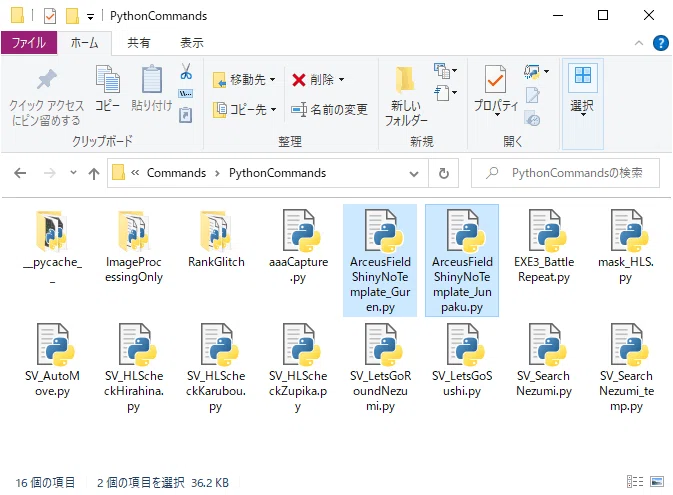Viewport: 673px width, 495px height.
Task: Open the File (ファイル) tab
Action: 29,43
